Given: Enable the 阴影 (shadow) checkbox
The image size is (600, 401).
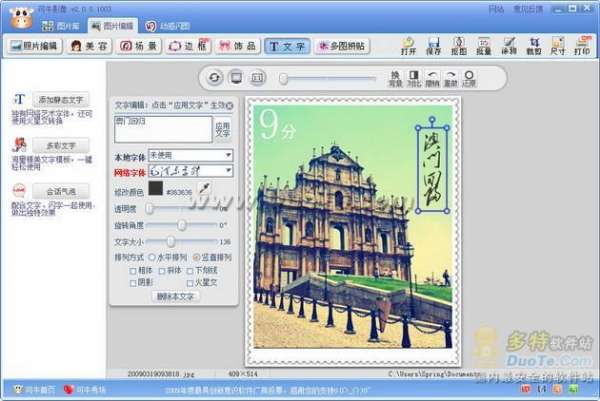Looking at the screenshot, I should (133, 283).
